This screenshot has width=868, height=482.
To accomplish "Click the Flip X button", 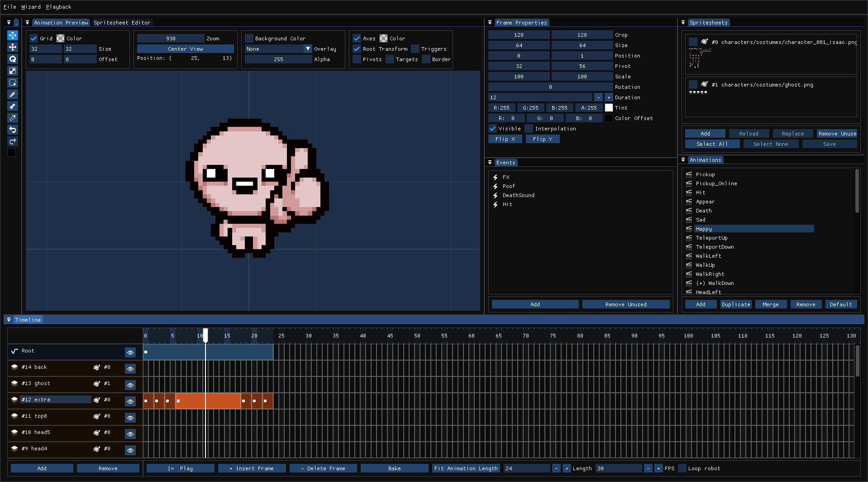I will [x=505, y=139].
